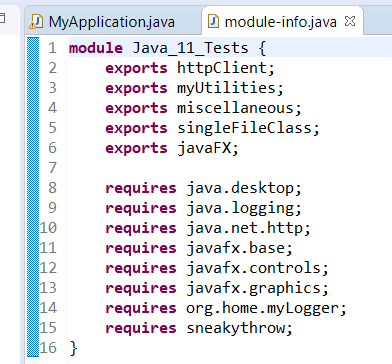This screenshot has height=364, width=392.
Task: Click the blue change marker bar beside line 10
Action: point(33,228)
